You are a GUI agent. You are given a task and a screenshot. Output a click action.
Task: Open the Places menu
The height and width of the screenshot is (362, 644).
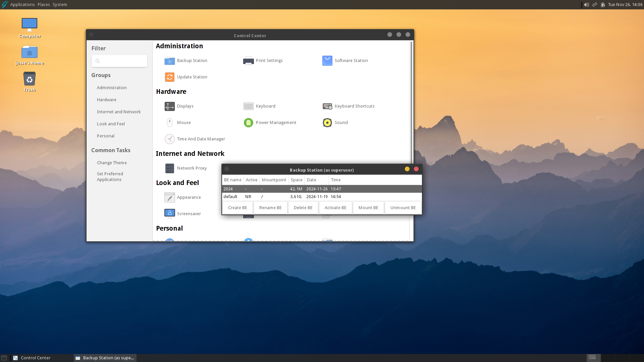pyautogui.click(x=44, y=5)
